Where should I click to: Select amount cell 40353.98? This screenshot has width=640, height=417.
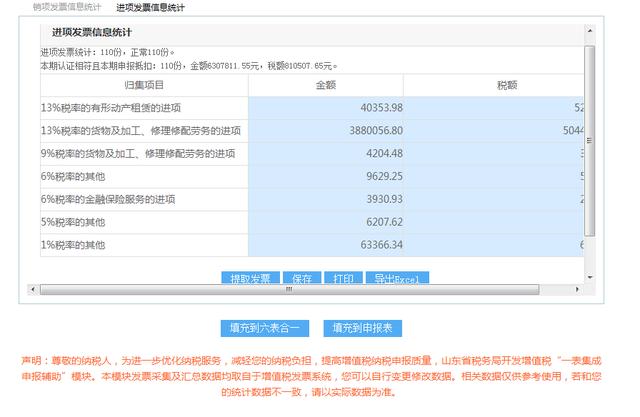(326, 108)
